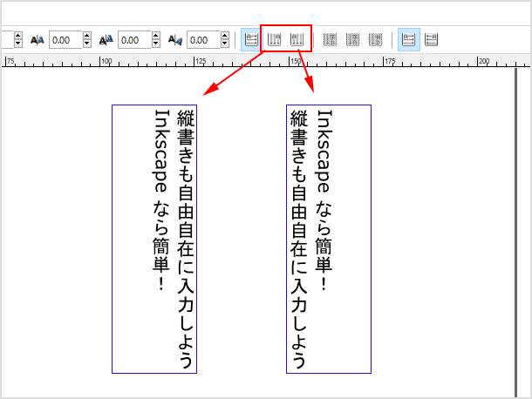This screenshot has width=532, height=399.
Task: Click the 150 mark on horizontal ruler
Action: pos(296,61)
